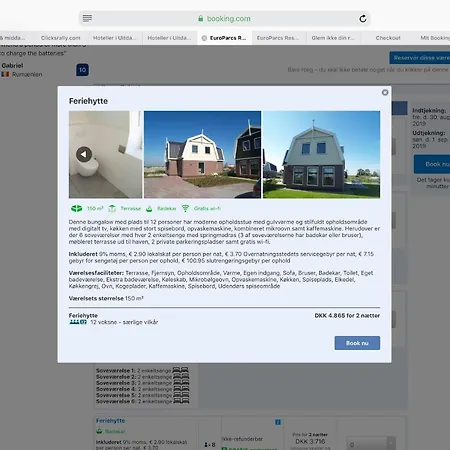Click reviewer name Gabriel

[x=12, y=65]
